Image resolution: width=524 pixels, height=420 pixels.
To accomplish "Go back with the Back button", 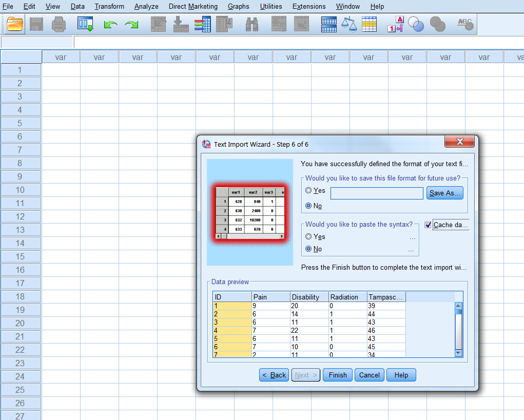I will 274,375.
